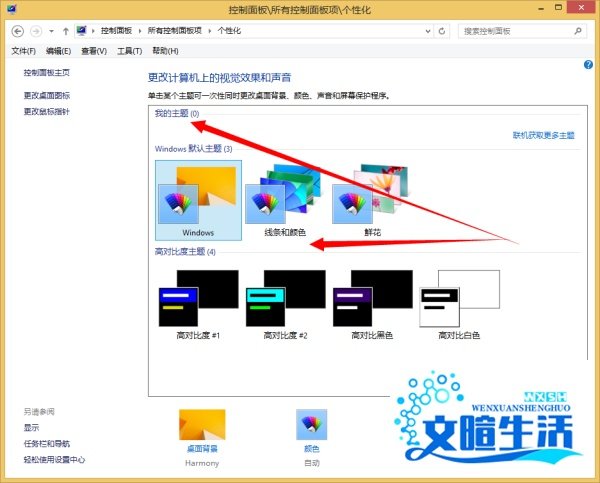Open the 编辑(E) menu

[58, 51]
